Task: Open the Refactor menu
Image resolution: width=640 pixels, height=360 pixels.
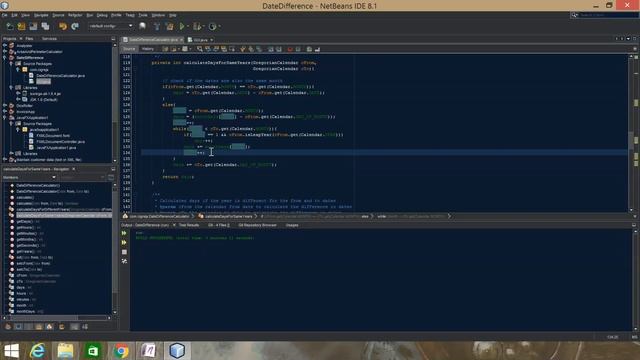Action: click(x=75, y=15)
